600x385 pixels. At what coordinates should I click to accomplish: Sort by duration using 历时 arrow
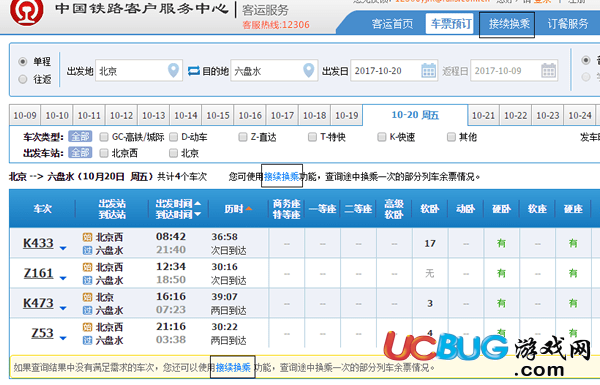pos(249,209)
